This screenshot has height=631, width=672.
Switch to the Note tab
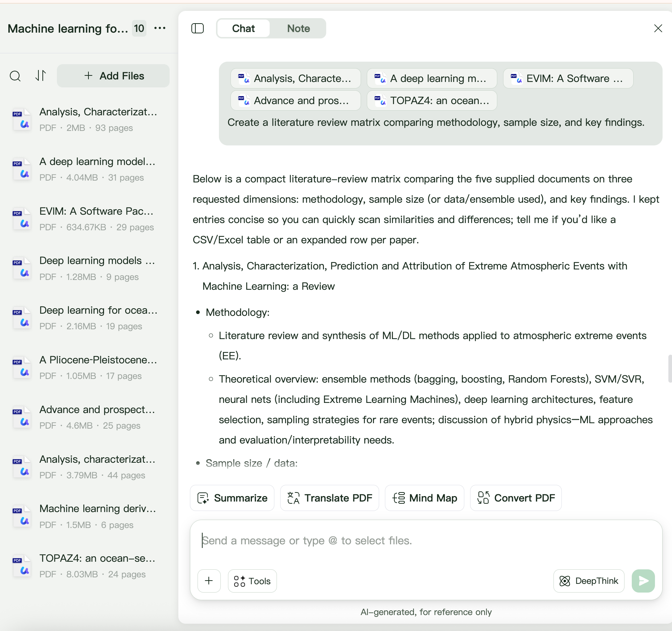point(298,28)
